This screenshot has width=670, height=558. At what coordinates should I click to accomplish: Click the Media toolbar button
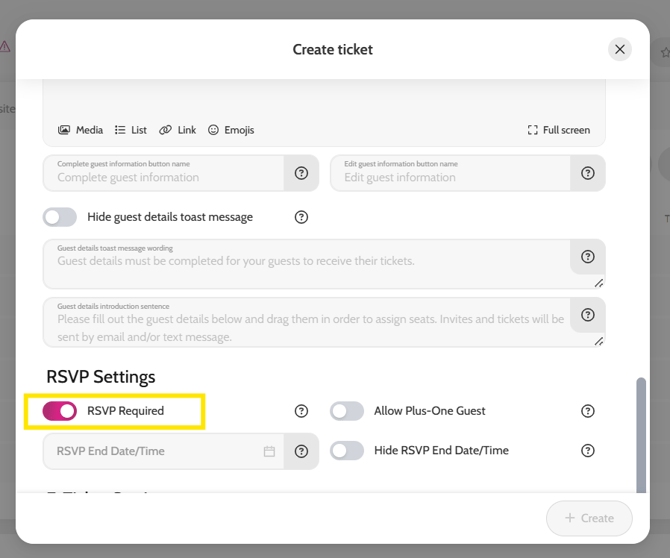click(80, 130)
